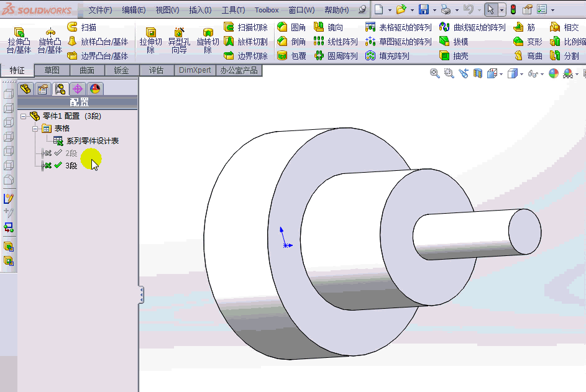Open the 文件(F) menu

100,10
